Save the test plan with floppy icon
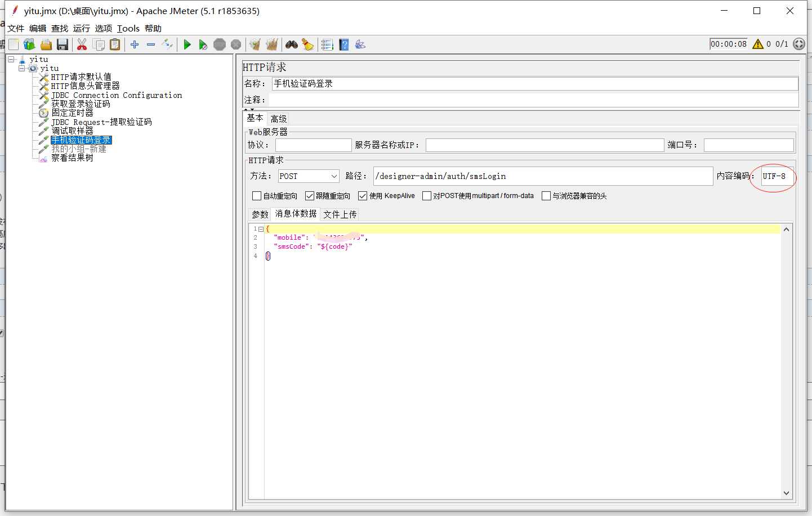Screen dimensions: 812x516 [x=63, y=44]
